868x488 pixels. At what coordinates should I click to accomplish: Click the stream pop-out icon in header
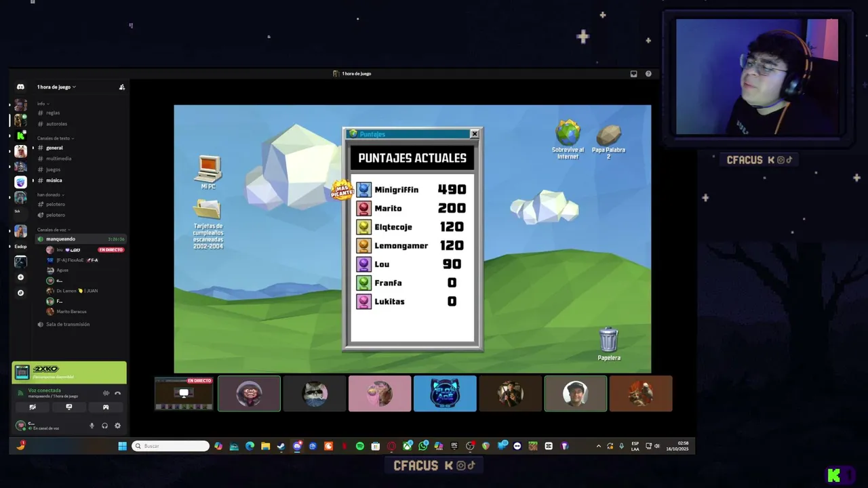[x=633, y=74]
